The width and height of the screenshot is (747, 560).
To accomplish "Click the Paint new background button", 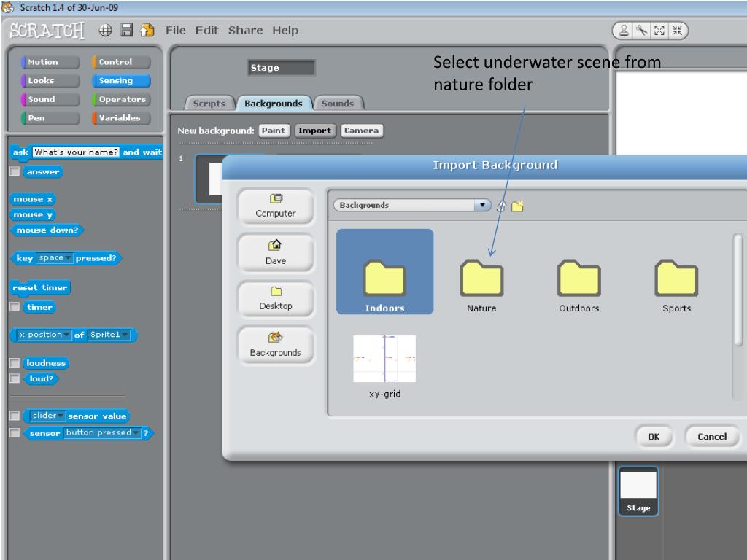I will [274, 131].
